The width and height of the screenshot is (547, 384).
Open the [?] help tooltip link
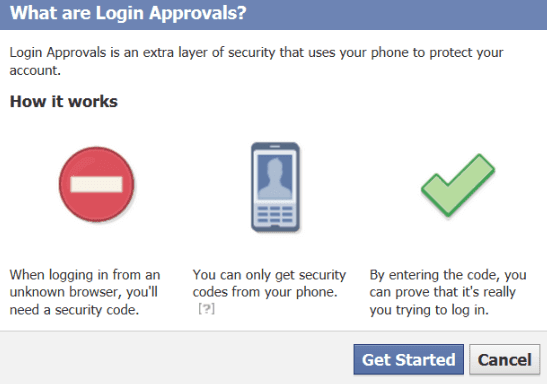[x=206, y=309]
